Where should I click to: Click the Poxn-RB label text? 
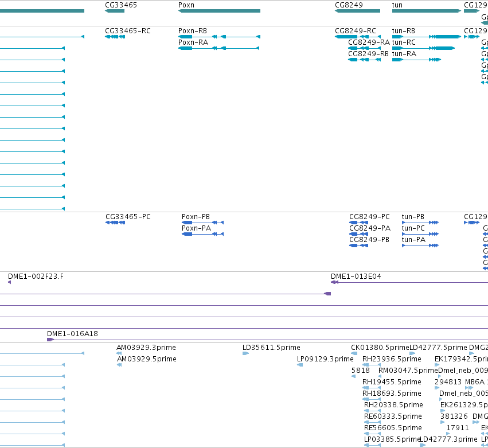click(193, 31)
